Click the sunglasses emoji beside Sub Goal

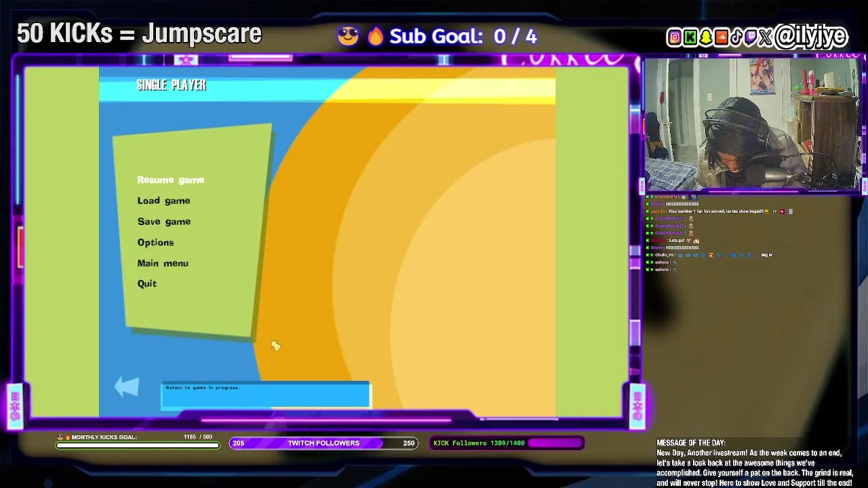coord(347,36)
